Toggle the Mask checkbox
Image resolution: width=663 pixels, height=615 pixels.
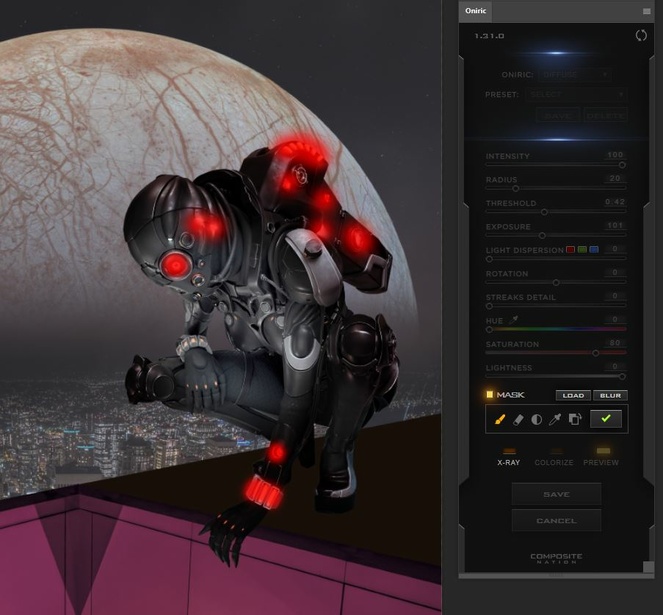tap(490, 395)
